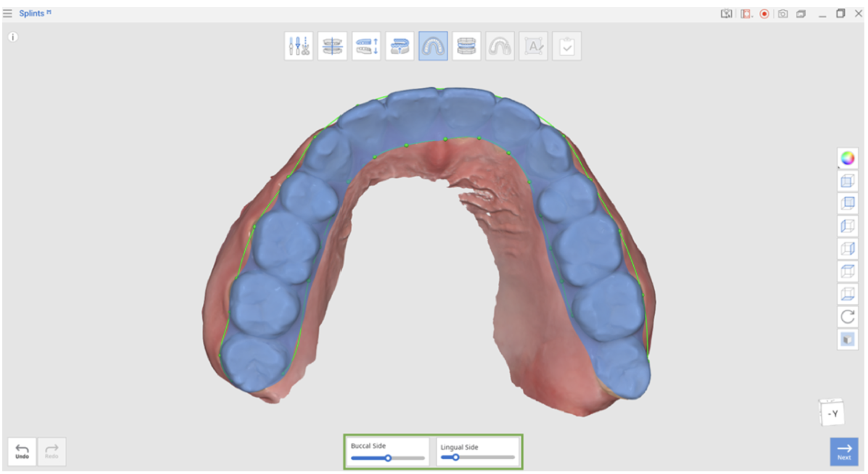Select the bite-height adjustment step with arrows
The width and height of the screenshot is (868, 474).
click(x=366, y=46)
